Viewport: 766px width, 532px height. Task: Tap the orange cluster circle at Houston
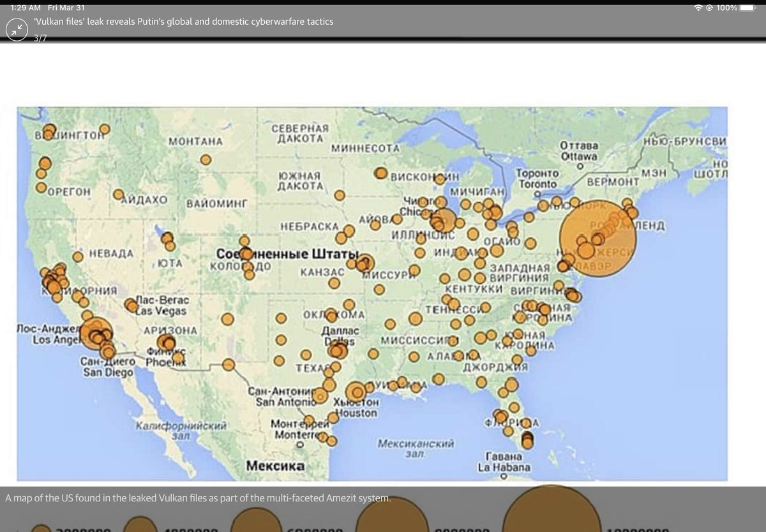click(357, 392)
